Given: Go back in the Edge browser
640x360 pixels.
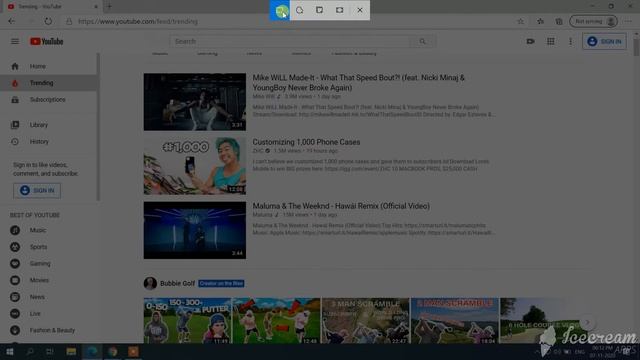Looking at the screenshot, I should pyautogui.click(x=11, y=21).
